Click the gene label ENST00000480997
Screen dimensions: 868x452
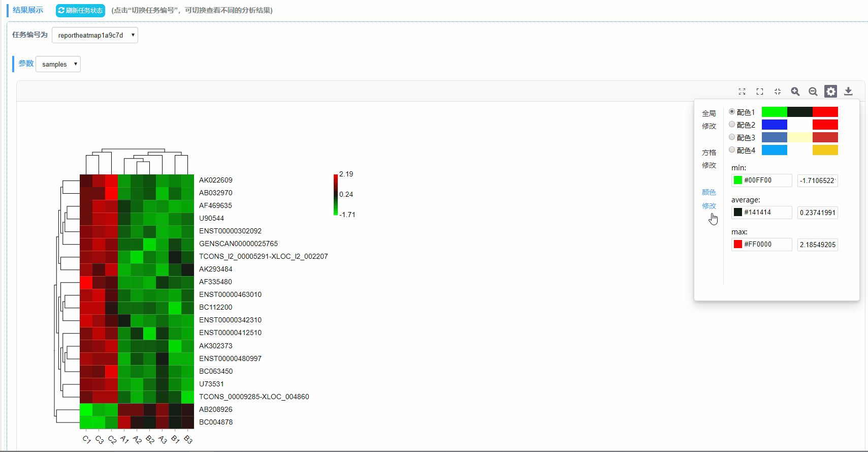[230, 358]
